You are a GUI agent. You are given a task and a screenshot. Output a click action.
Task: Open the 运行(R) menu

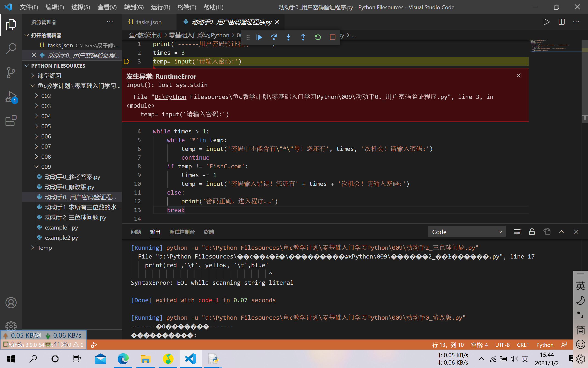[x=161, y=7]
